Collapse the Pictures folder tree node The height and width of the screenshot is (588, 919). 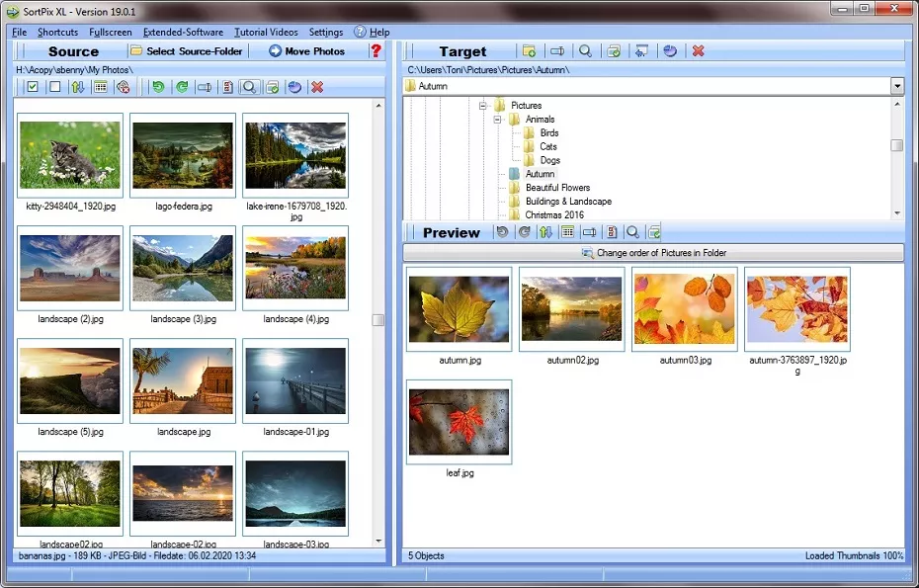(x=484, y=106)
